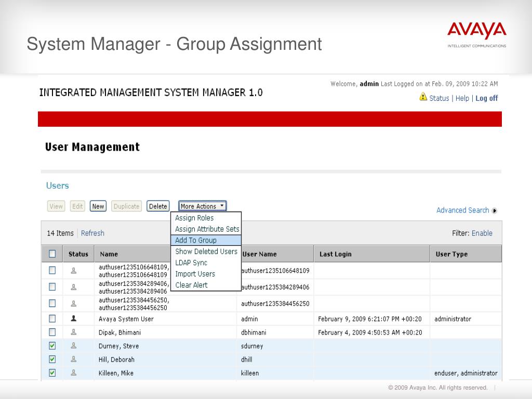Select Clear Alert menu entry
The image size is (532, 399).
pyautogui.click(x=206, y=285)
